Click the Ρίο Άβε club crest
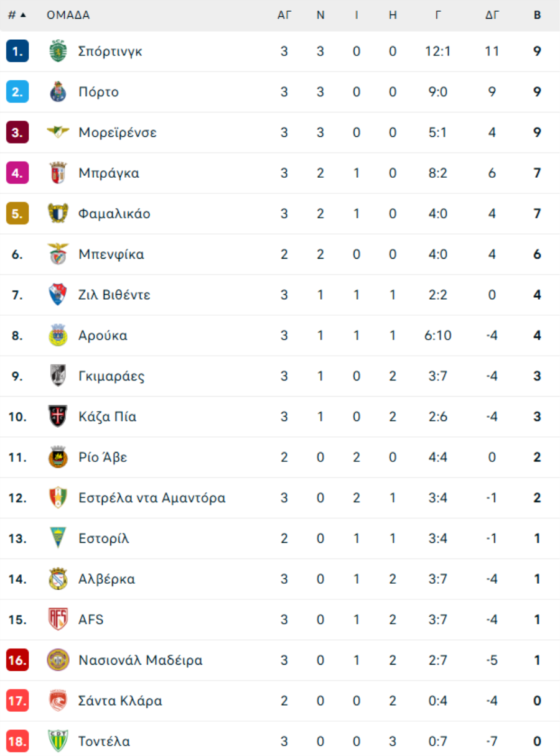The image size is (560, 756). 58,457
